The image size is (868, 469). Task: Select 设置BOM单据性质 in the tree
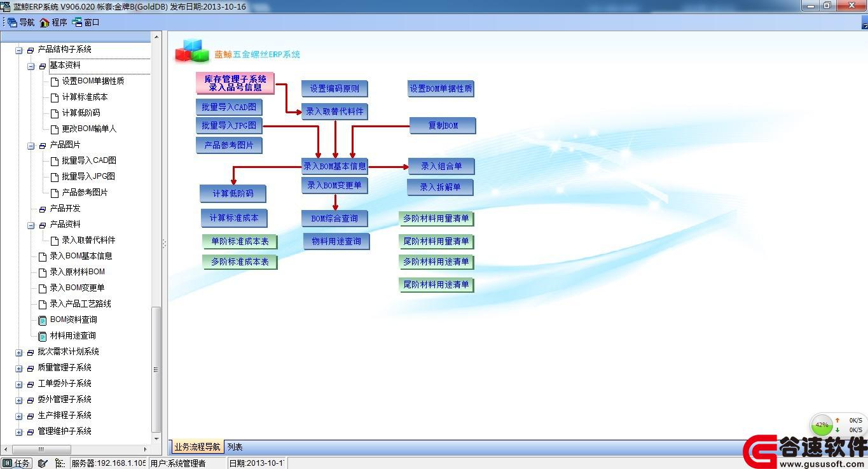93,81
